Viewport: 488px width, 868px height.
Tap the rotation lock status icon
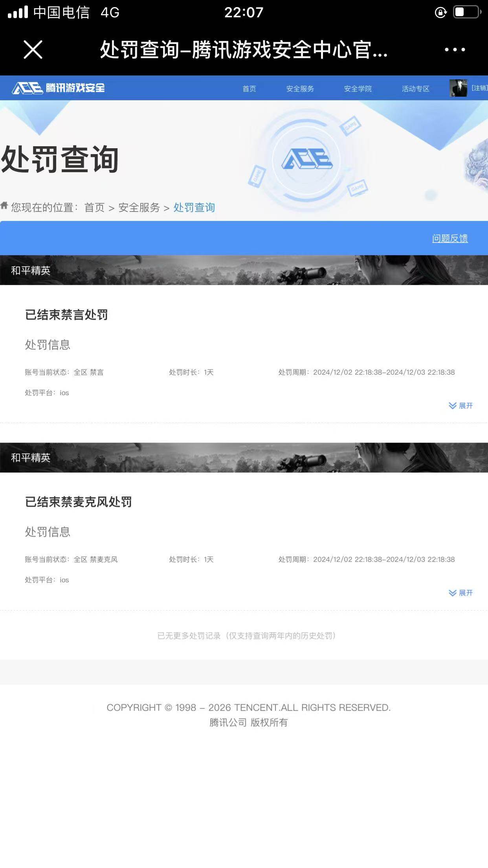pyautogui.click(x=440, y=12)
